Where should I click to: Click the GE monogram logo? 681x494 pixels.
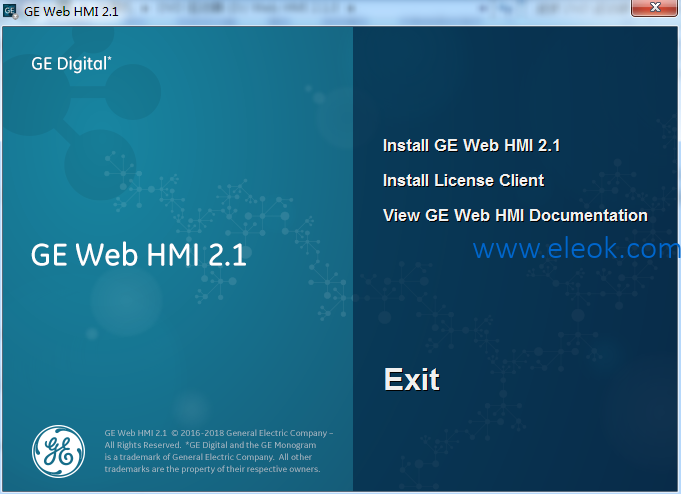(59, 451)
